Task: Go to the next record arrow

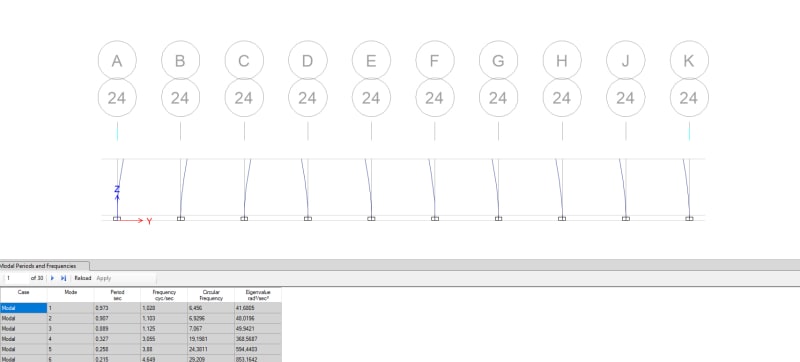Action: 52,278
